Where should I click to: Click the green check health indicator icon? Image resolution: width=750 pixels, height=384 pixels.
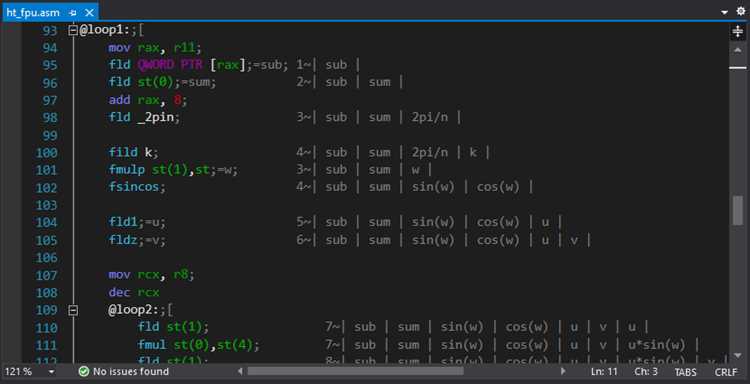84,372
